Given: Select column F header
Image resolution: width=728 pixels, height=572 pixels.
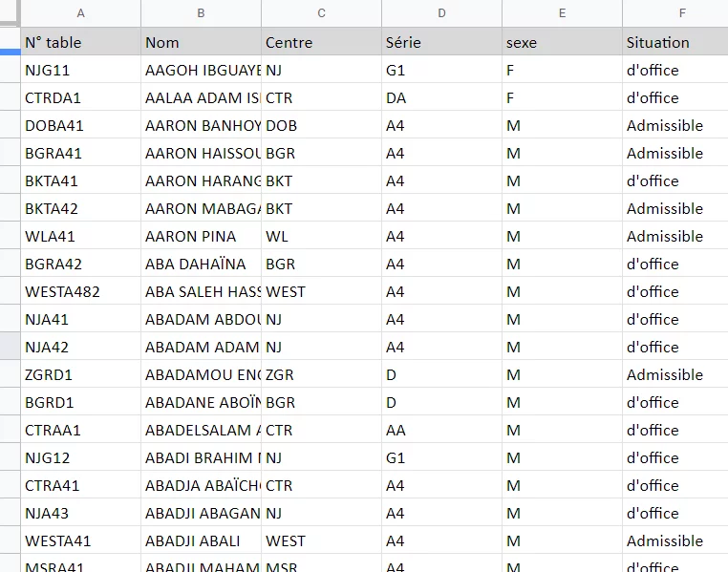Looking at the screenshot, I should [675, 13].
